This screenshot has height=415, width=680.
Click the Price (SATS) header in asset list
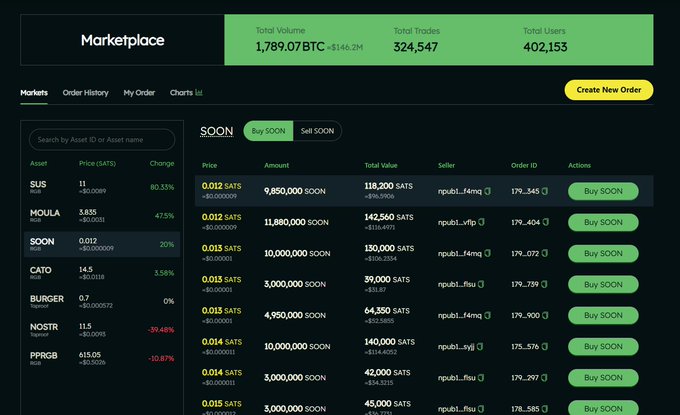[97, 163]
